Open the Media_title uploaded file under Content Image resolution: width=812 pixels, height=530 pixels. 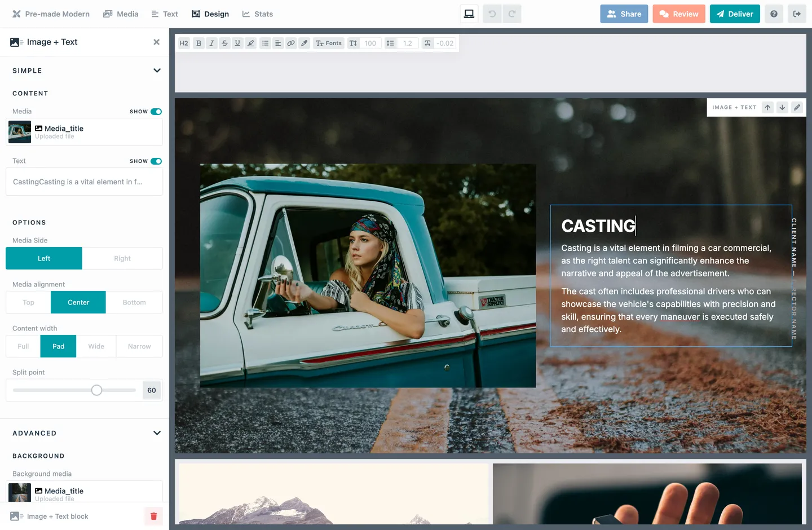(85, 132)
